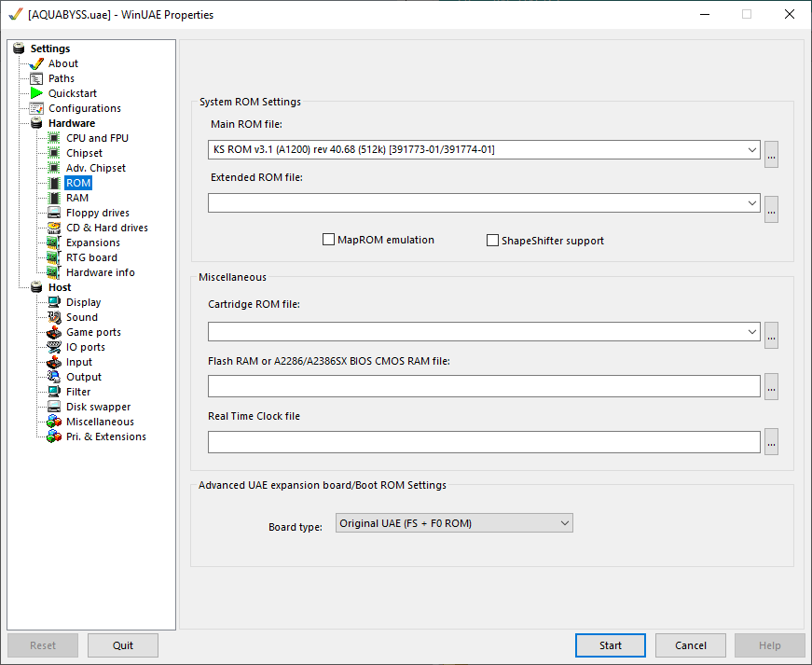Click the RTG board card icon
The height and width of the screenshot is (665, 812).
point(54,257)
